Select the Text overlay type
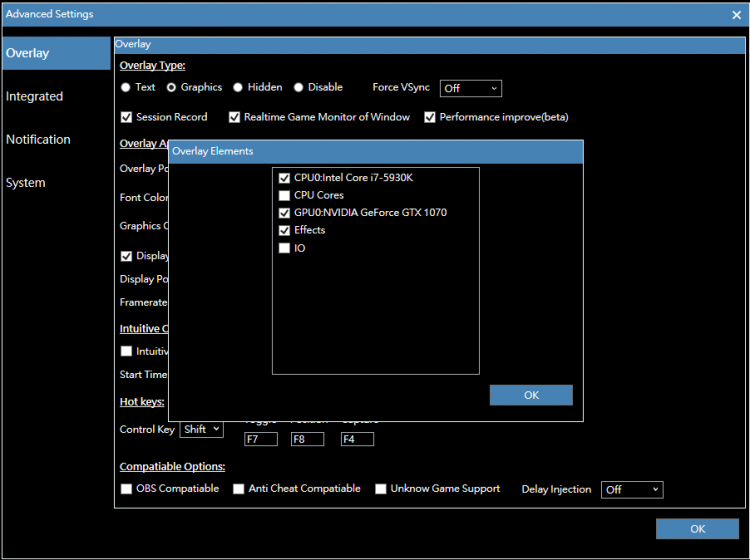The width and height of the screenshot is (750, 560). pyautogui.click(x=126, y=88)
